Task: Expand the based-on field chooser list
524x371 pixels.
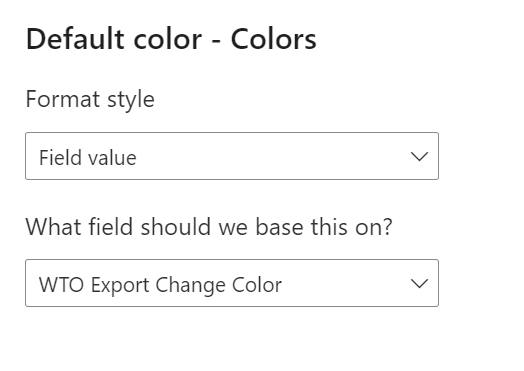Action: click(232, 283)
